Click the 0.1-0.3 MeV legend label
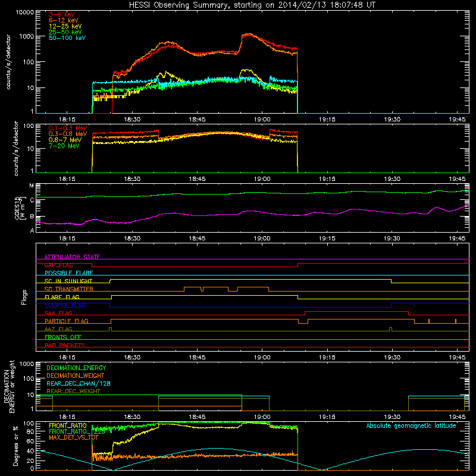 pyautogui.click(x=68, y=128)
